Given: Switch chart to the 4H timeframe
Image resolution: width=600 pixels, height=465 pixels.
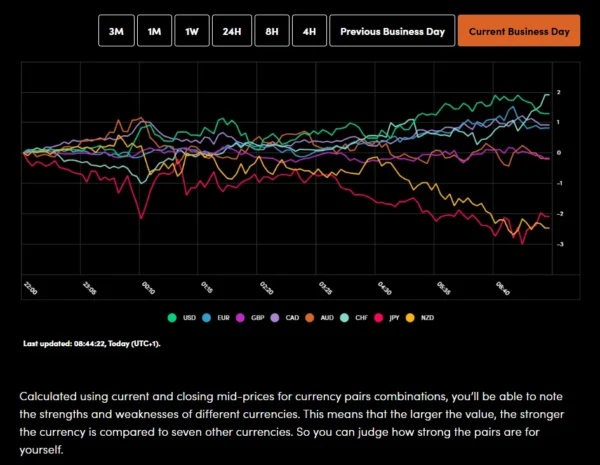Looking at the screenshot, I should (x=309, y=31).
